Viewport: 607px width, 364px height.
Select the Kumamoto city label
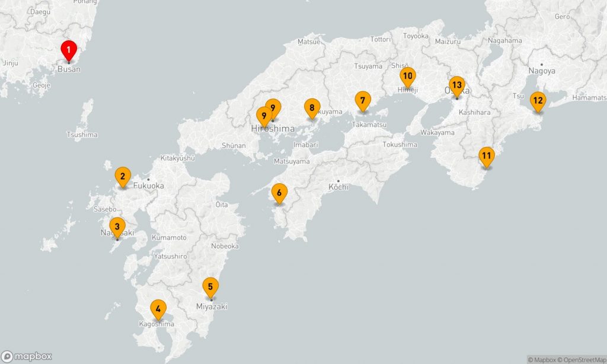(169, 238)
